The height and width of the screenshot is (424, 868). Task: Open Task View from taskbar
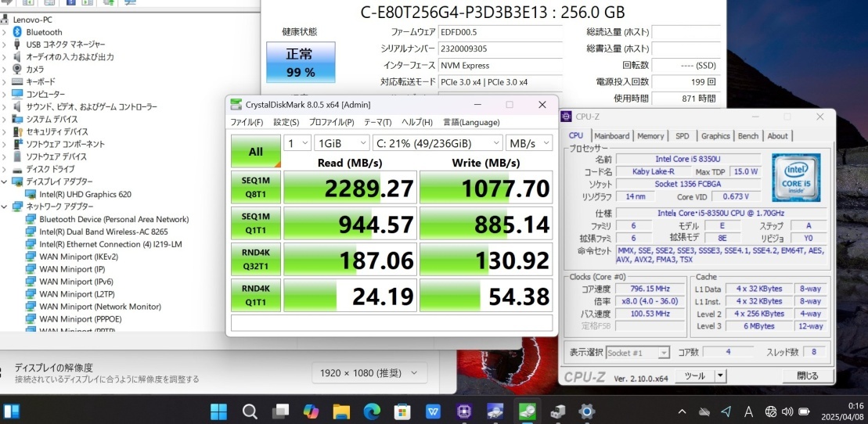point(281,411)
